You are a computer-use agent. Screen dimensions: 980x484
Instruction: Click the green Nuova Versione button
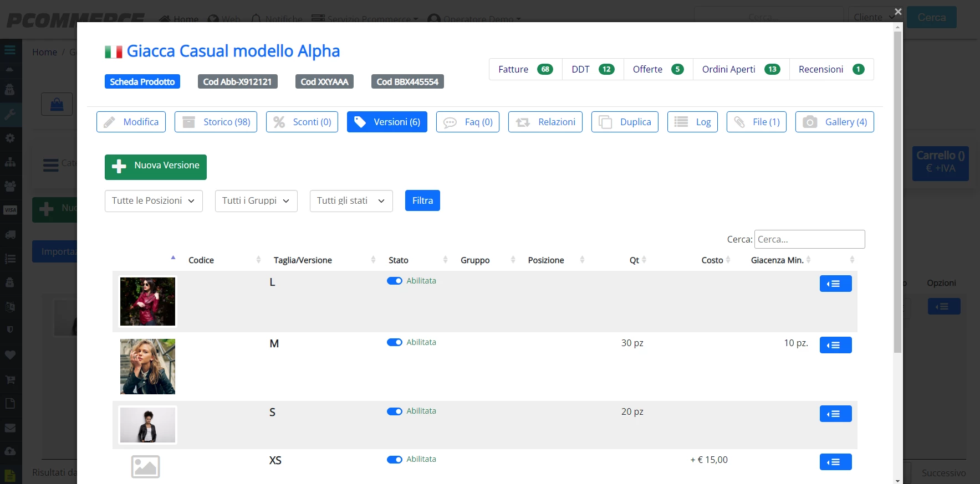pyautogui.click(x=156, y=167)
